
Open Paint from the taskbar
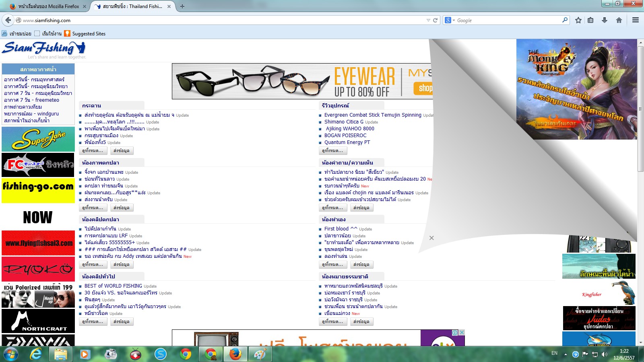(x=260, y=354)
